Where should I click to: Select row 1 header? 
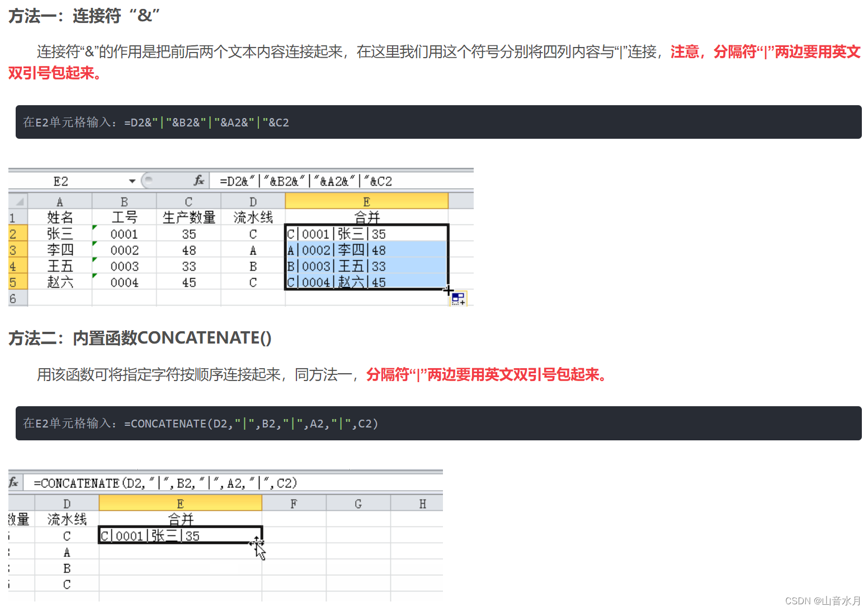pyautogui.click(x=18, y=217)
